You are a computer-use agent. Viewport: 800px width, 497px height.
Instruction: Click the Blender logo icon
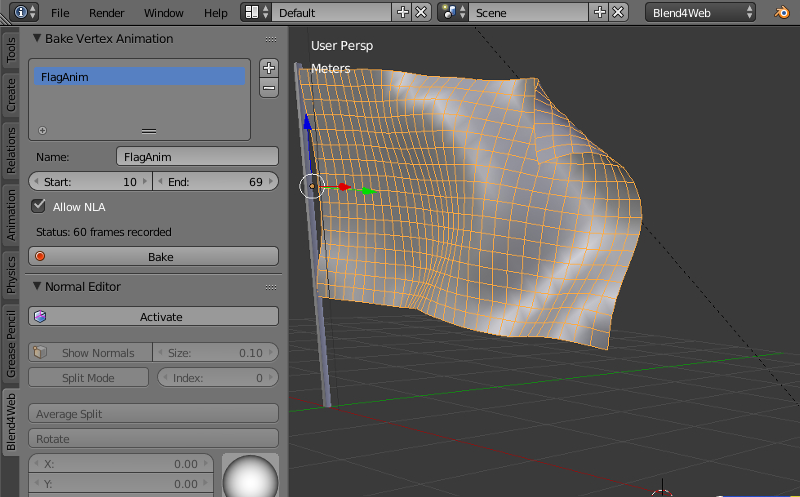[782, 12]
